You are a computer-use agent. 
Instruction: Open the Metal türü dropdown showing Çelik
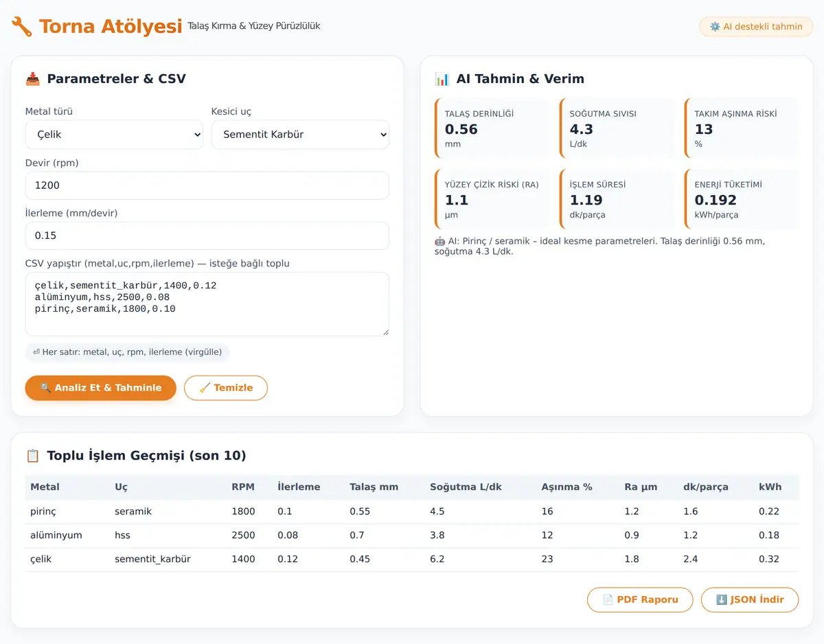pyautogui.click(x=114, y=135)
